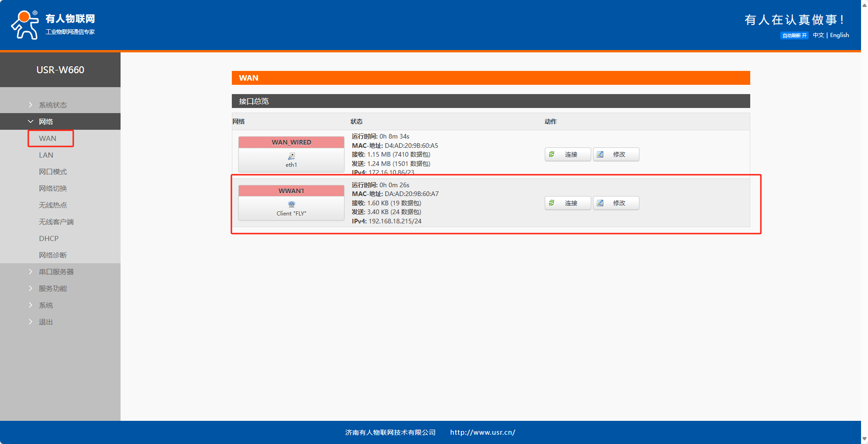
Task: Click the WWAN1 MAC address DA:AD:20:9B:60:A7
Action: pos(412,194)
